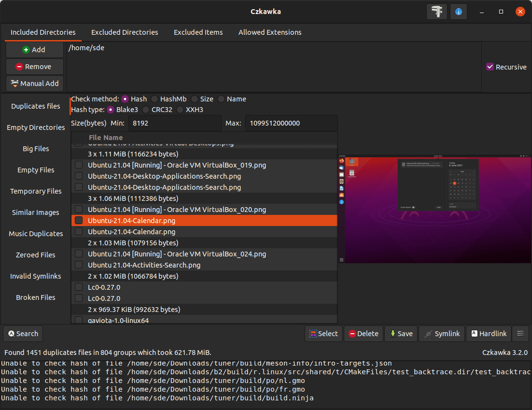This screenshot has height=410, width=532.
Task: Open the Empty Directories tool
Action: pos(36,127)
